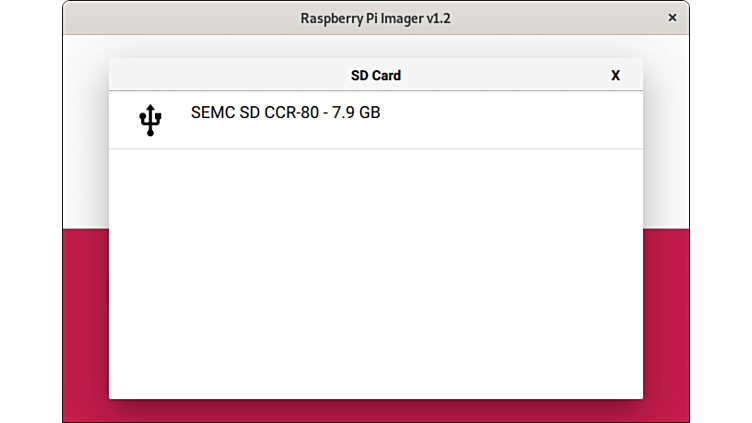
Task: Click the Raspberry Pi Imager v1.2 title bar
Action: (375, 18)
